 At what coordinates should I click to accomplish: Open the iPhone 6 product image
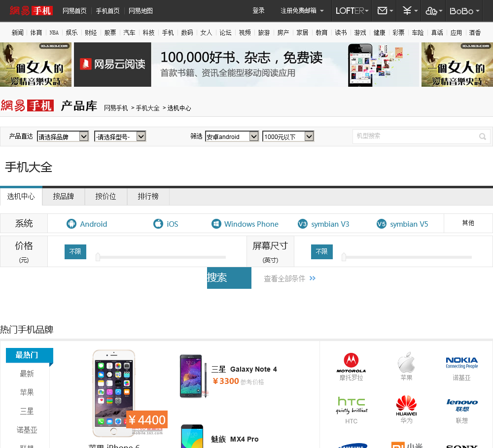pyautogui.click(x=114, y=393)
